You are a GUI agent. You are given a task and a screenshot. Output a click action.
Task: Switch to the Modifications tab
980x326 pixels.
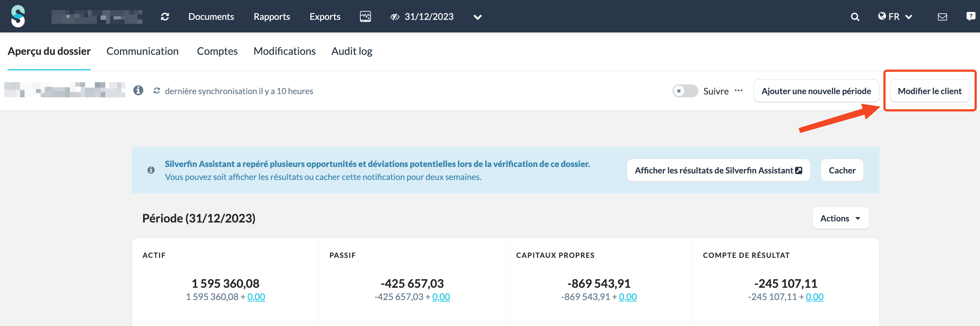284,51
